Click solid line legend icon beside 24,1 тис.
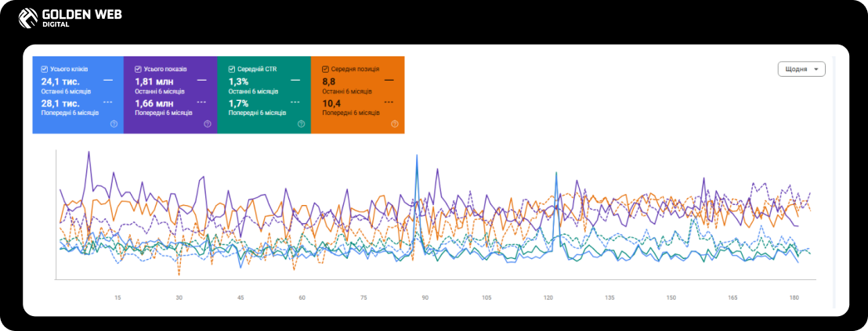The width and height of the screenshot is (868, 331). coord(108,81)
